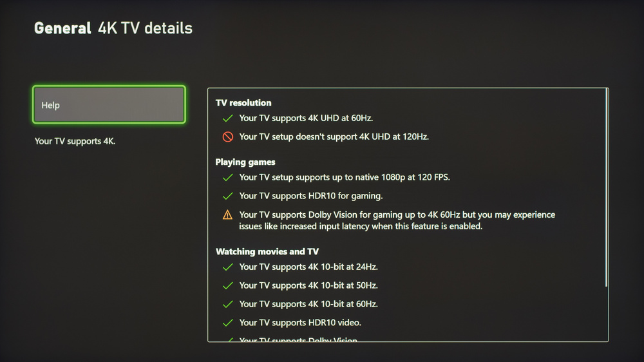Screen dimensions: 644x362
Task: Click checkmark next to 4K 10-bit at 24Hz
Action: [x=227, y=267]
